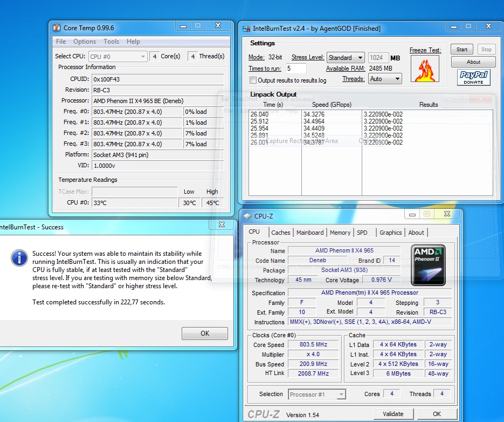This screenshot has width=504, height=422.
Task: Click the HT Link value 2008.7 MHz
Action: click(313, 373)
